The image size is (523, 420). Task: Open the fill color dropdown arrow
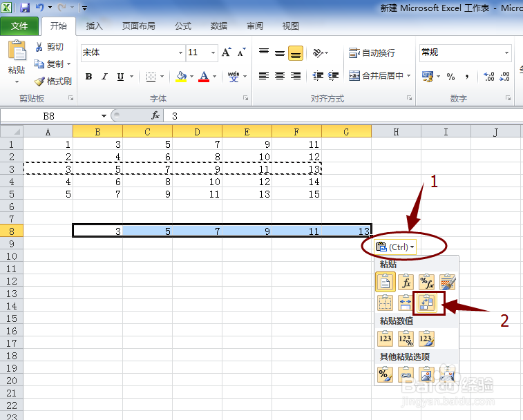coord(192,77)
